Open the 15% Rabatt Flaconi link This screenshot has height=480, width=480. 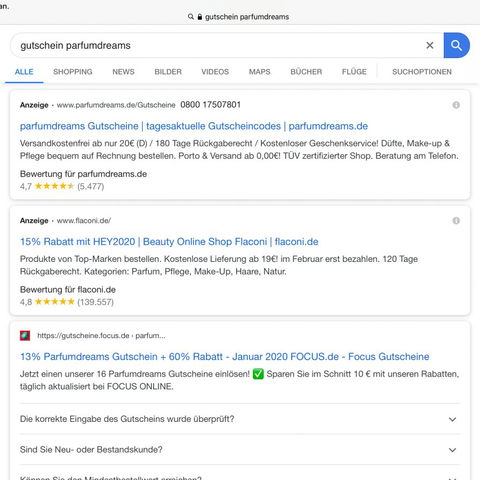click(x=169, y=242)
